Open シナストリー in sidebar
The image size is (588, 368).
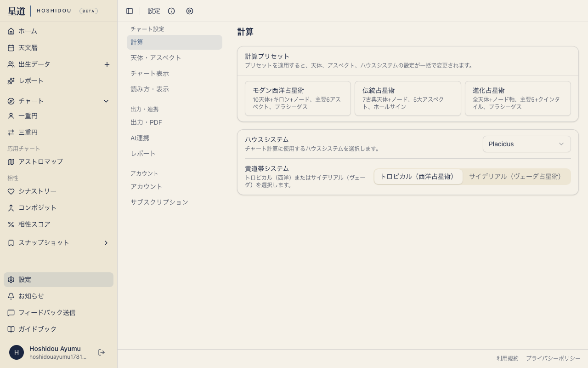(58, 191)
